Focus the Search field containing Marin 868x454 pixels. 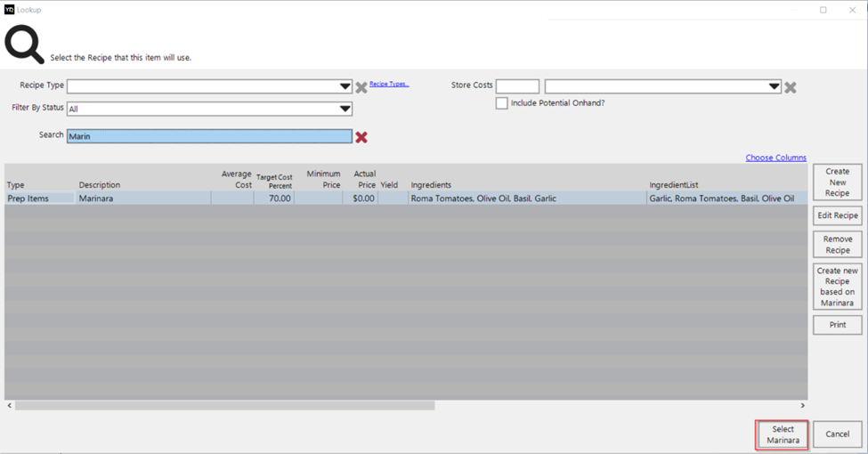[x=209, y=136]
